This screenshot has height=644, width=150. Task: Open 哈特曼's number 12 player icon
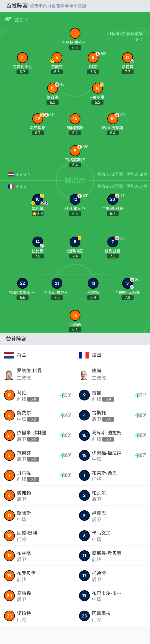point(127,57)
